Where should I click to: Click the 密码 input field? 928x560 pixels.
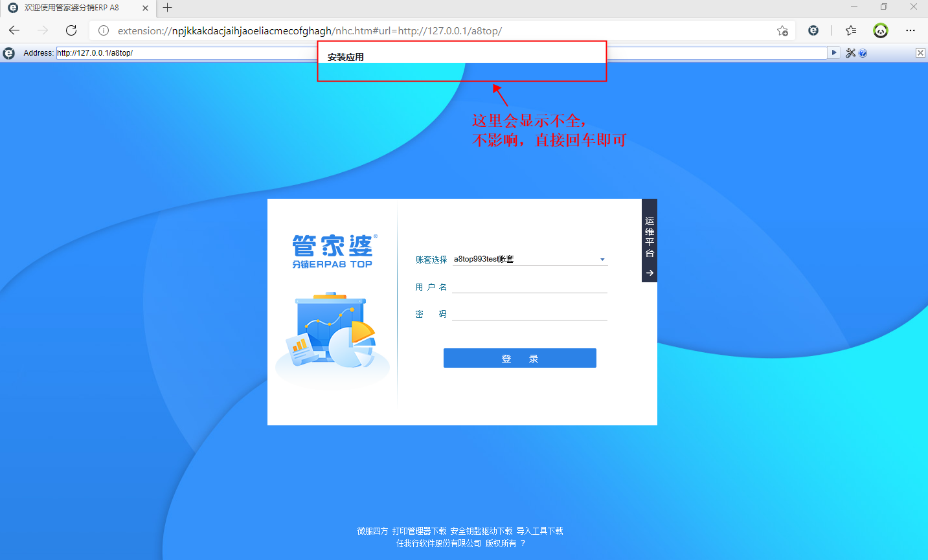click(x=530, y=314)
